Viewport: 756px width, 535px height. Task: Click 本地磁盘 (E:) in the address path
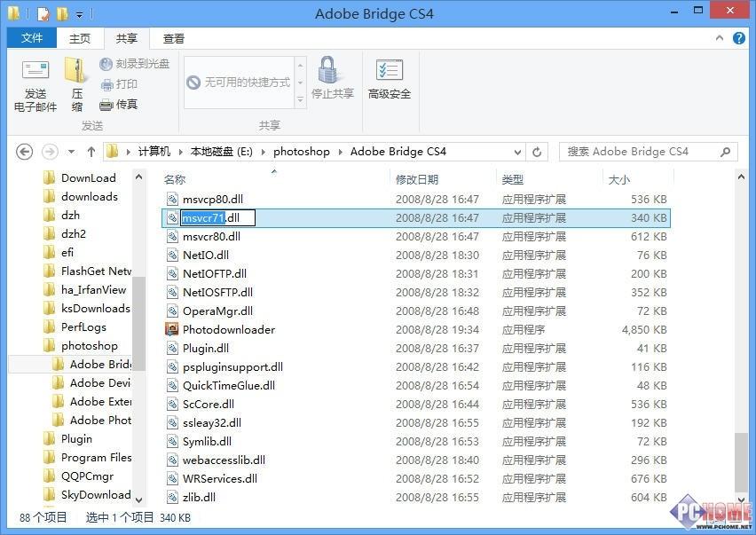(x=221, y=152)
